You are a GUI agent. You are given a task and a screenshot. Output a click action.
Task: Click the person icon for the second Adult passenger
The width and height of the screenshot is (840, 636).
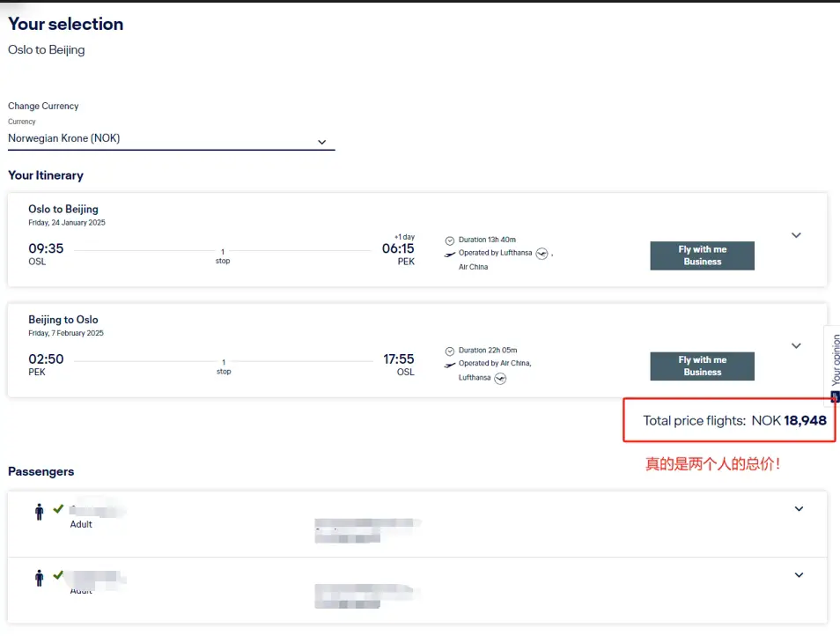point(39,577)
